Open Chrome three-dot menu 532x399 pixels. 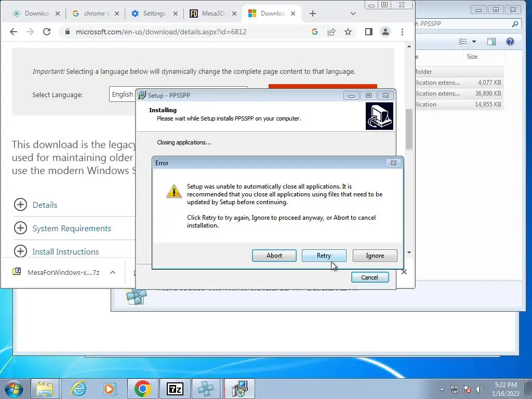tap(403, 32)
